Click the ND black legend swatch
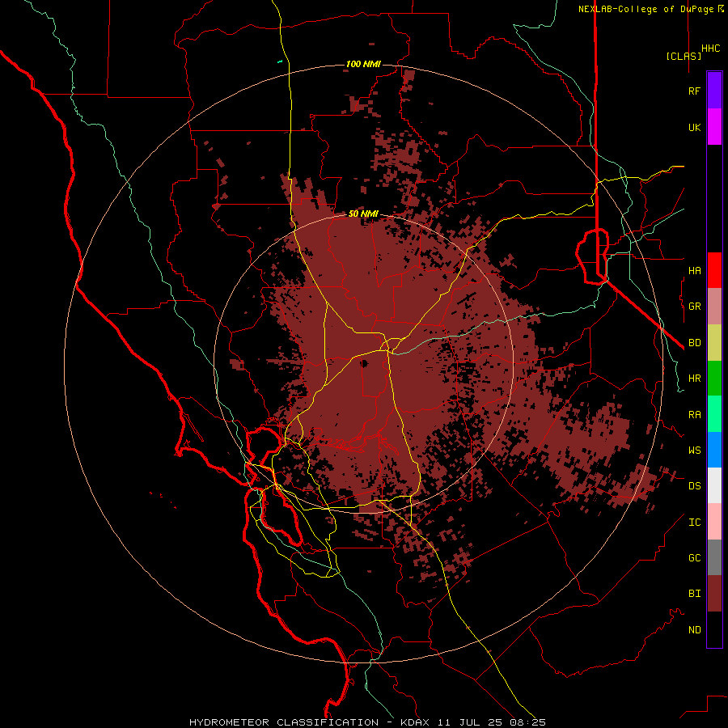 [x=714, y=629]
